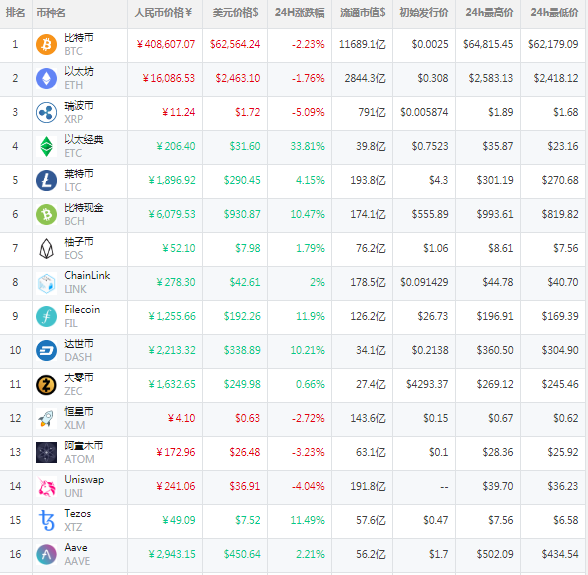Click the Stellar XLM rocket icon
Viewport: 588px width, 575px height.
[46, 419]
